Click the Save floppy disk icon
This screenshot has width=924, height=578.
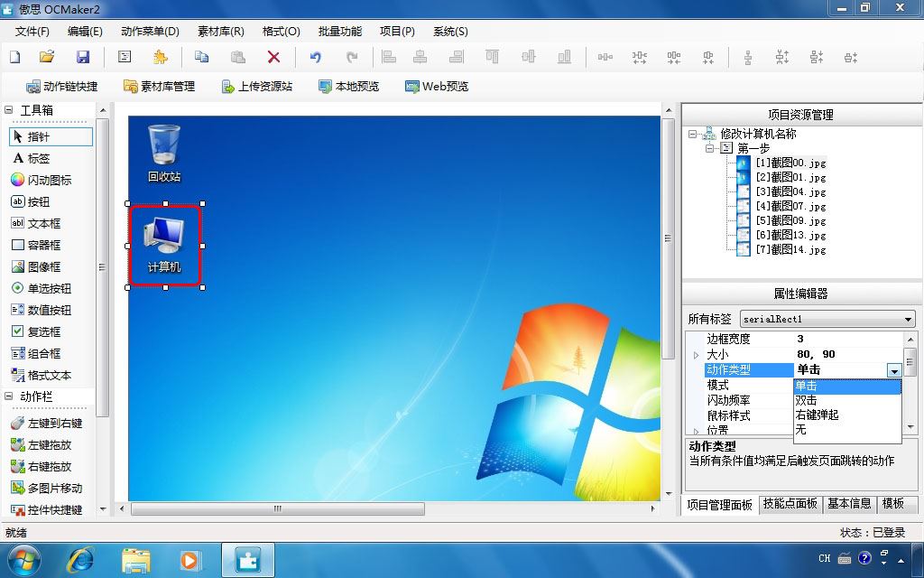click(83, 57)
